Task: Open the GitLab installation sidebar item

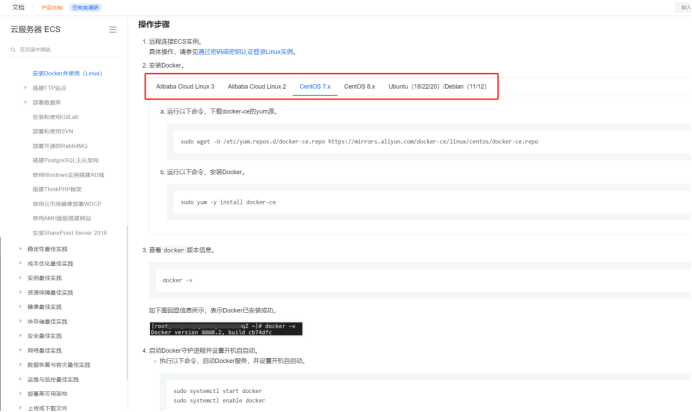Action: pyautogui.click(x=55, y=117)
